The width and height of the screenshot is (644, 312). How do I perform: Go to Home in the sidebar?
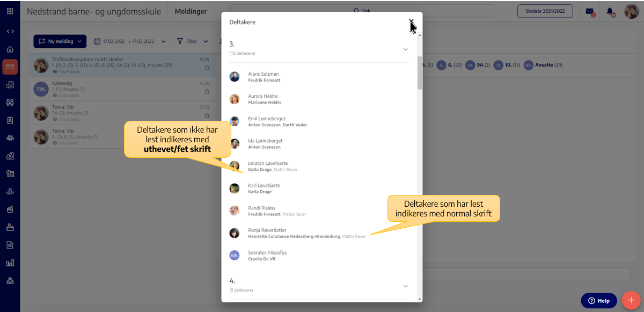click(10, 49)
